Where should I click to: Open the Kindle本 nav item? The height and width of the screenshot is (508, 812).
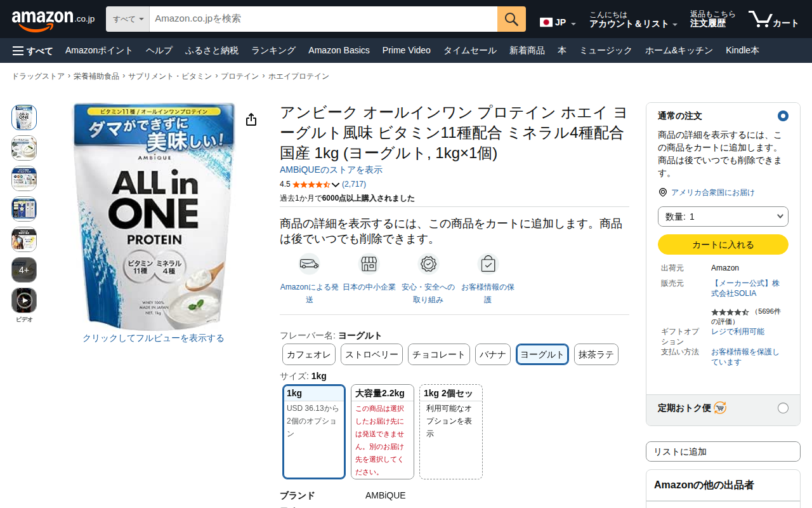(x=742, y=51)
